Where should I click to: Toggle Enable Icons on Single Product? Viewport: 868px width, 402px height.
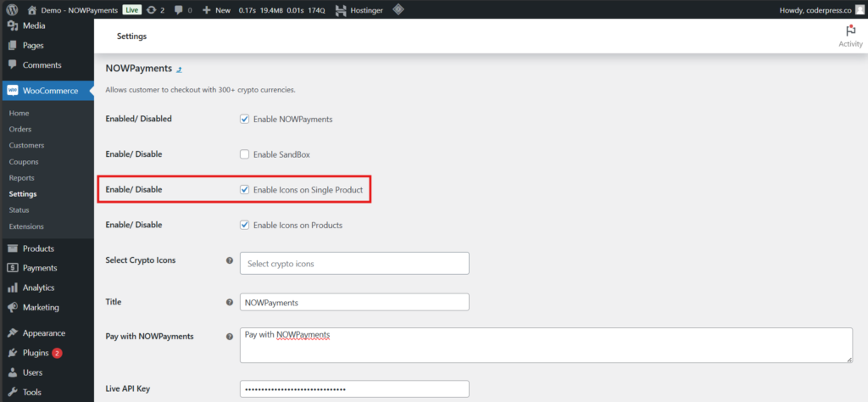245,190
